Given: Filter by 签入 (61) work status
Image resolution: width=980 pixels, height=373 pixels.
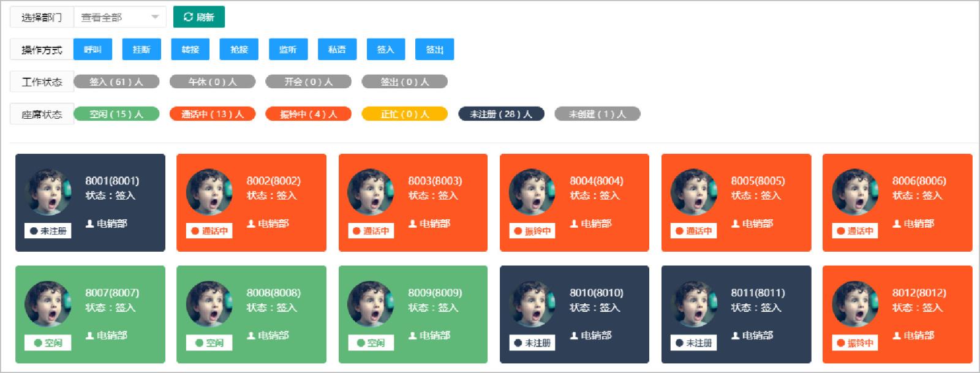Looking at the screenshot, I should [x=116, y=81].
